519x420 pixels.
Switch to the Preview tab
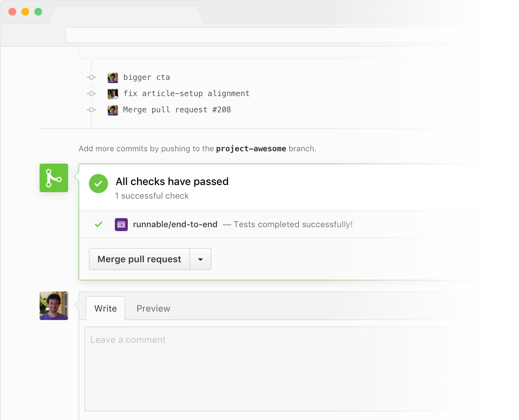click(x=153, y=308)
